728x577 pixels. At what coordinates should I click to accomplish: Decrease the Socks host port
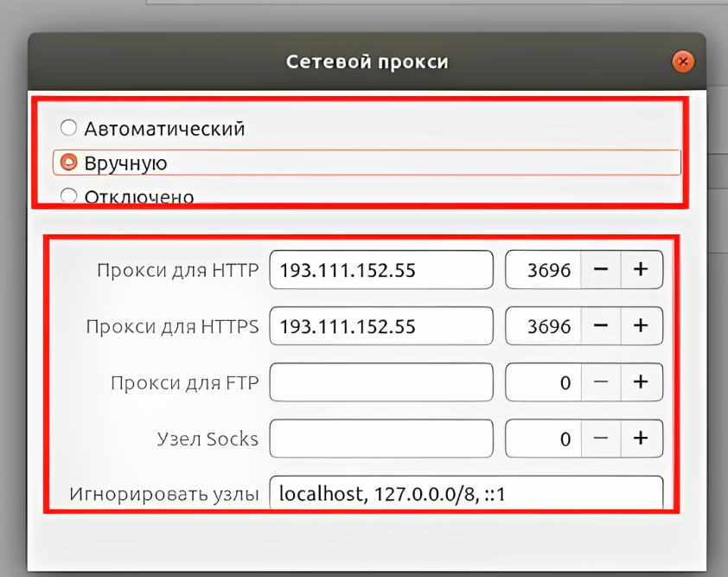(x=601, y=439)
